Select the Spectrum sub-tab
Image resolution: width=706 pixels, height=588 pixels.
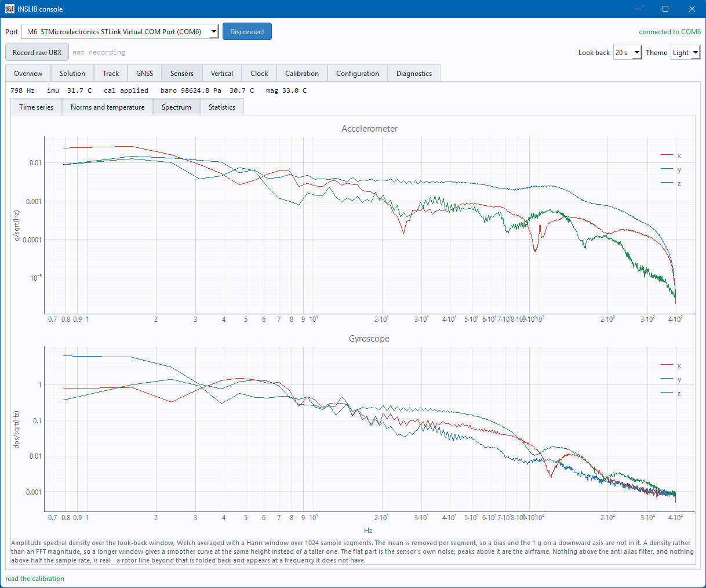[176, 107]
